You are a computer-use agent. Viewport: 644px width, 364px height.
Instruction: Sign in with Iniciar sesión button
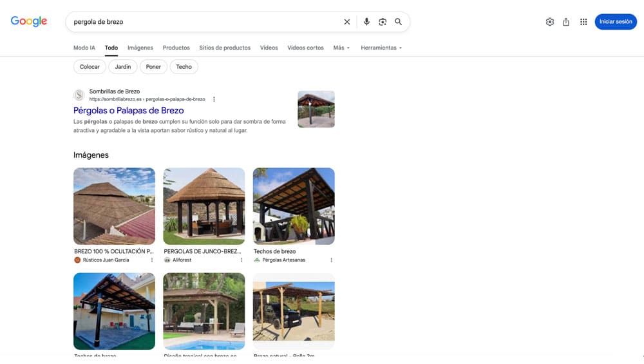pos(616,22)
